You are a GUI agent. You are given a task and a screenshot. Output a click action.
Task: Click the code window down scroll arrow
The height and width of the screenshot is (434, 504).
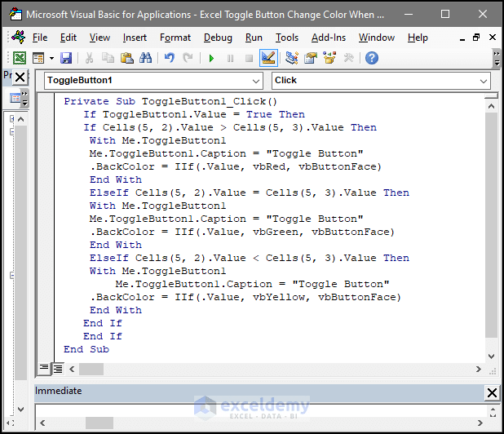click(x=491, y=356)
